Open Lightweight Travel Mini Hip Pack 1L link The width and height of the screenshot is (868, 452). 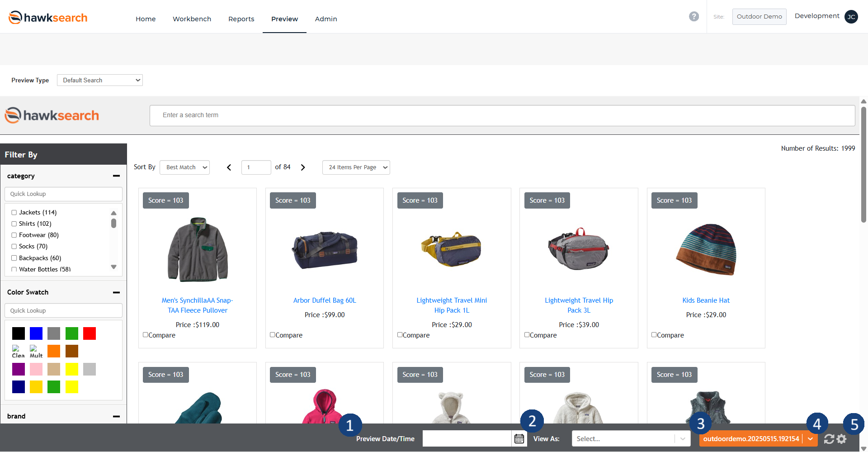452,305
